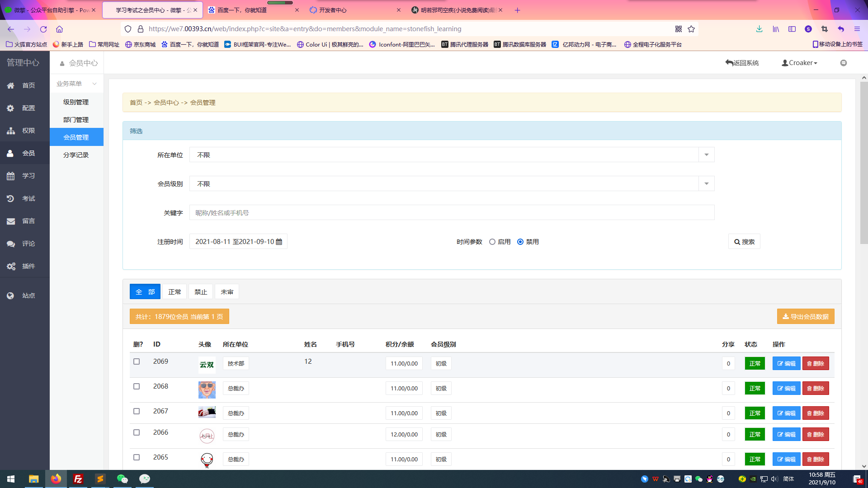The width and height of the screenshot is (868, 488).
Task: Open the browser downloads icon
Action: [759, 29]
